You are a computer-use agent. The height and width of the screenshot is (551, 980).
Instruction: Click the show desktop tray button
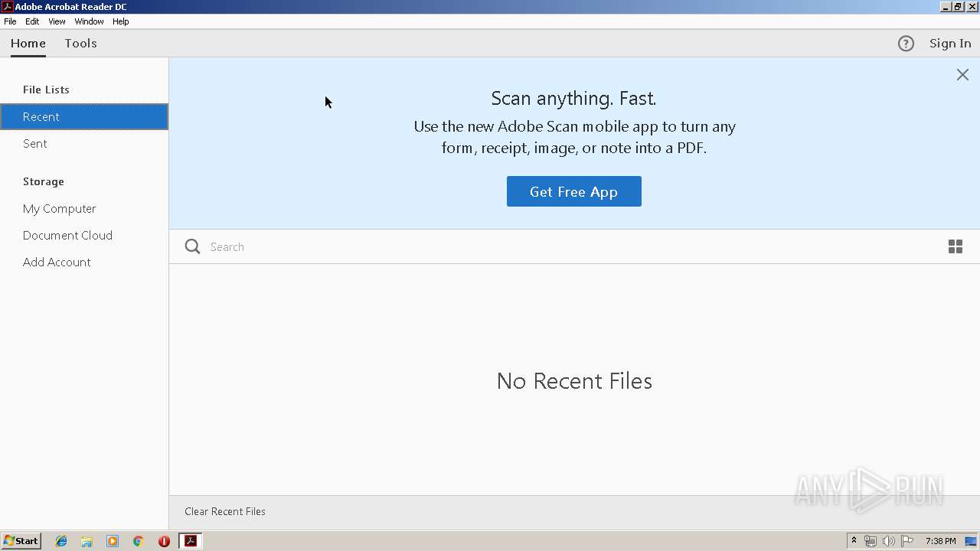point(972,541)
